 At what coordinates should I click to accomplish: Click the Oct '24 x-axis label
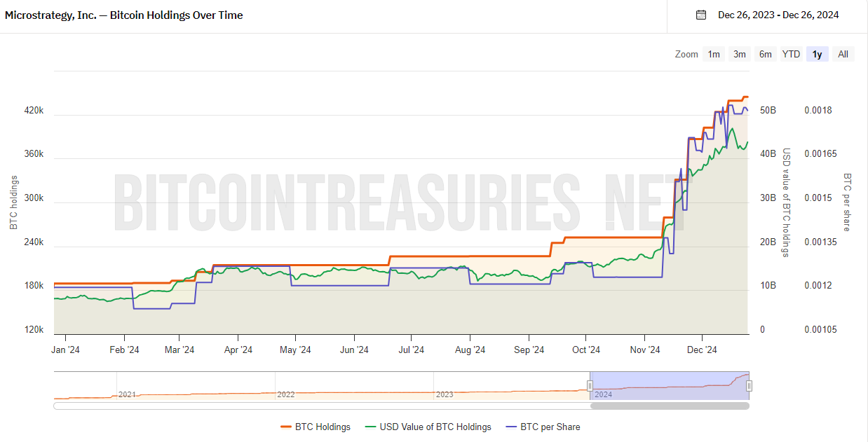[586, 350]
